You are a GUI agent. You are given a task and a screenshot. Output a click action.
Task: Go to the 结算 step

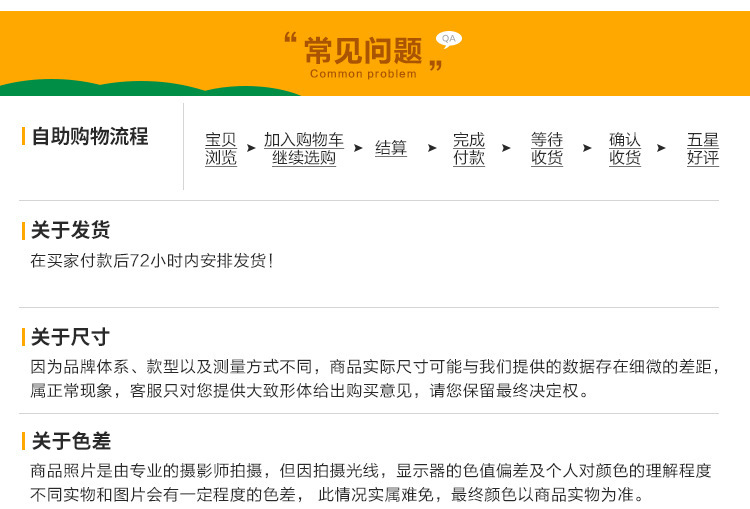tap(391, 148)
